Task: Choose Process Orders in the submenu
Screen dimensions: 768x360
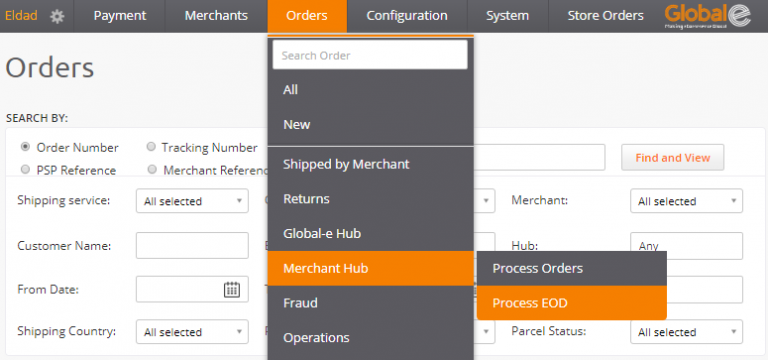Action: pyautogui.click(x=572, y=268)
